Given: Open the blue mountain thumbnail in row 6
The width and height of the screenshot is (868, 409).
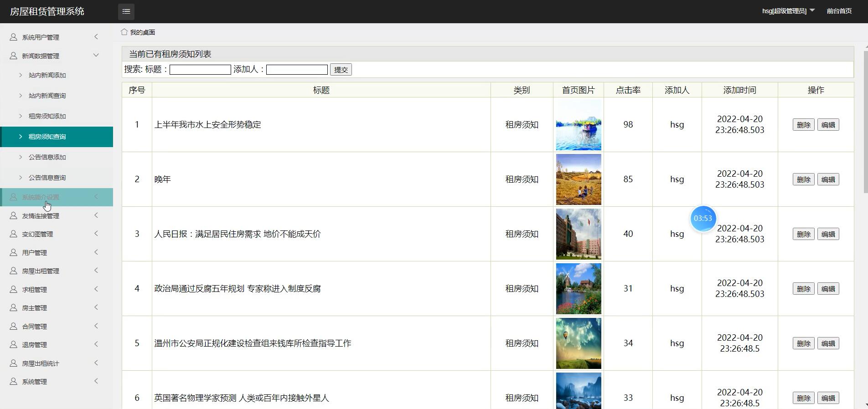Looking at the screenshot, I should (x=579, y=391).
